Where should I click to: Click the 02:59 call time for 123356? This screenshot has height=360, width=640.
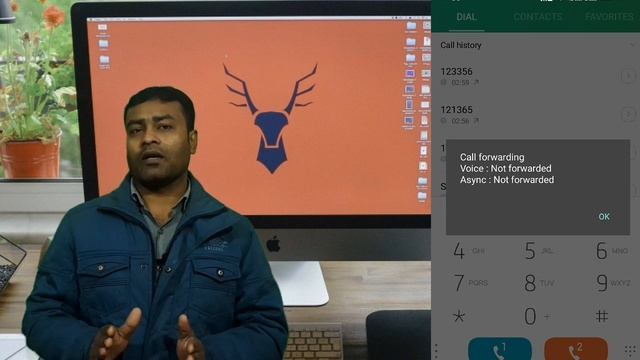pos(460,82)
